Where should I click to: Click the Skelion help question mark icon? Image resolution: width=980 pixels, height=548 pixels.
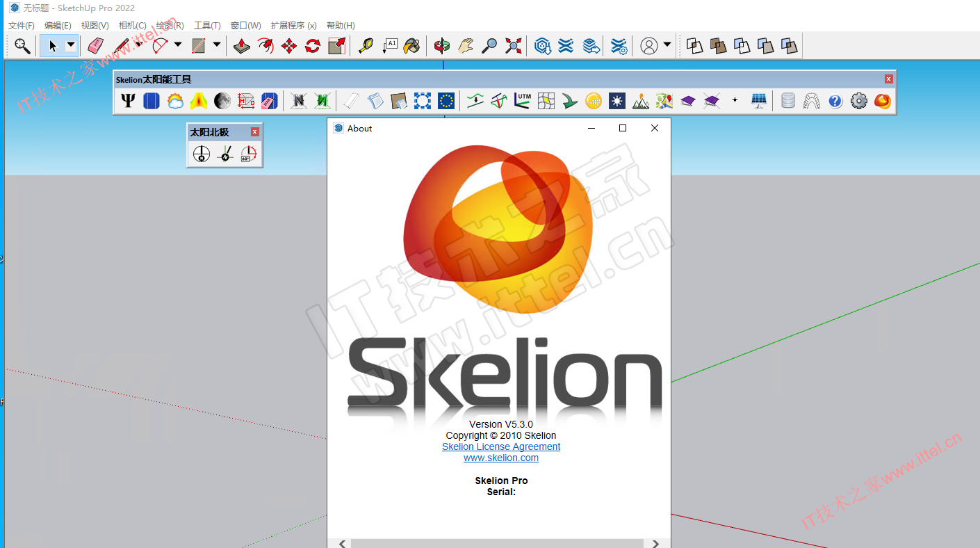835,101
